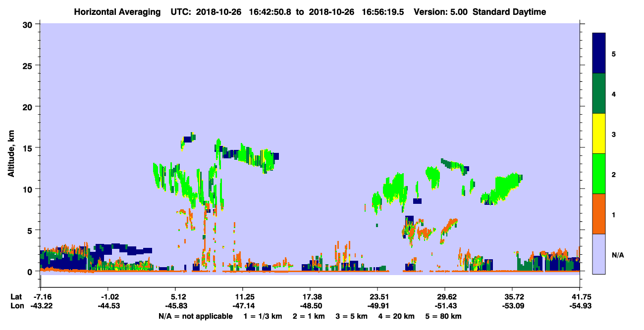
Task: Click the 'Standard Daytime' label
Action: pyautogui.click(x=509, y=12)
